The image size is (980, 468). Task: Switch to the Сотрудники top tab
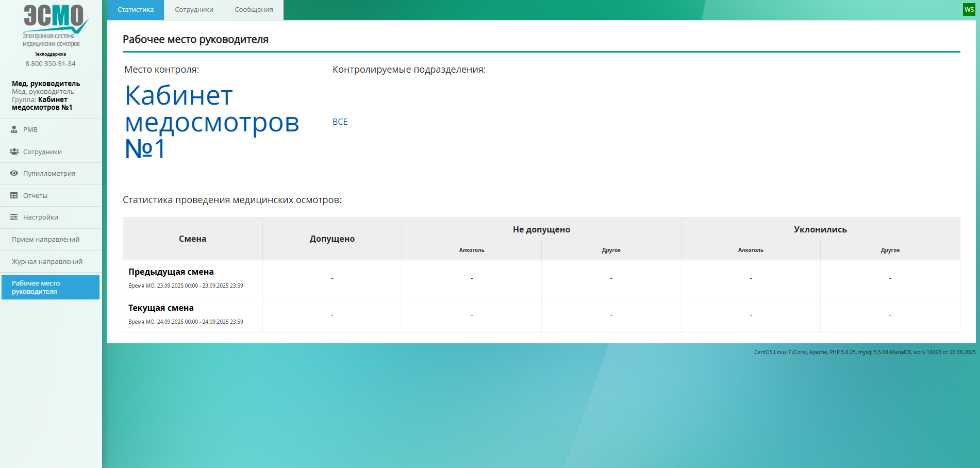(194, 10)
